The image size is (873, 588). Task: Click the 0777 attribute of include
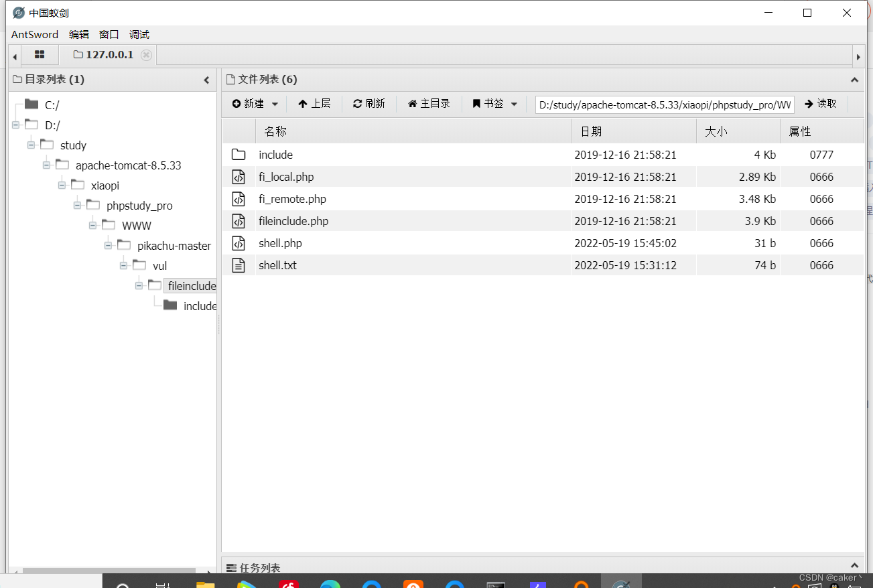click(821, 155)
